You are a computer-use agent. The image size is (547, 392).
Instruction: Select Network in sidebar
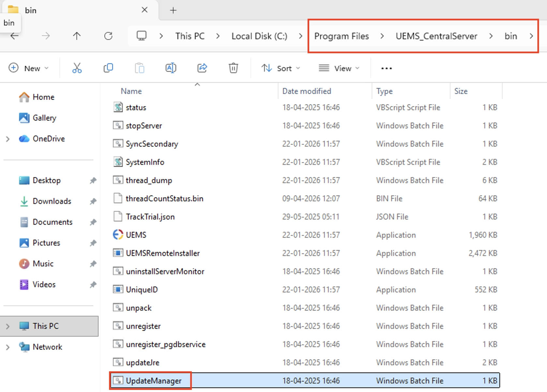[x=47, y=347]
